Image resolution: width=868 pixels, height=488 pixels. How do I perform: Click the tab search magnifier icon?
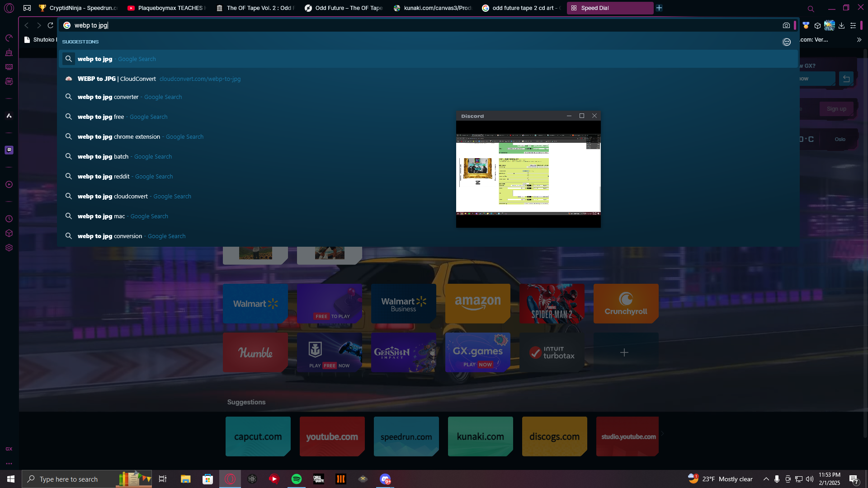811,9
